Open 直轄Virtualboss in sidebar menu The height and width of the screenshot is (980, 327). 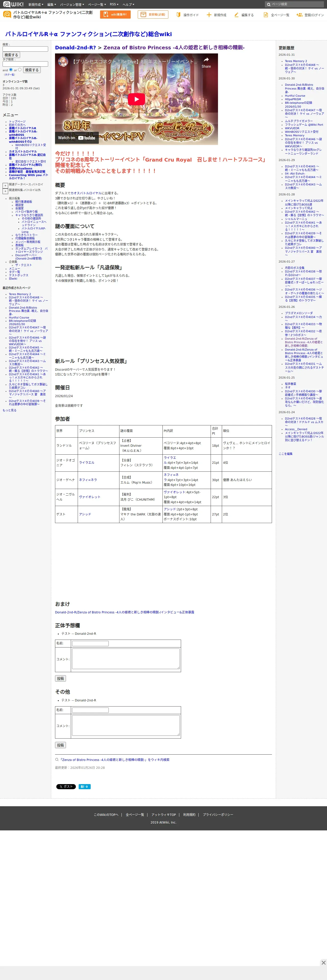point(21,168)
